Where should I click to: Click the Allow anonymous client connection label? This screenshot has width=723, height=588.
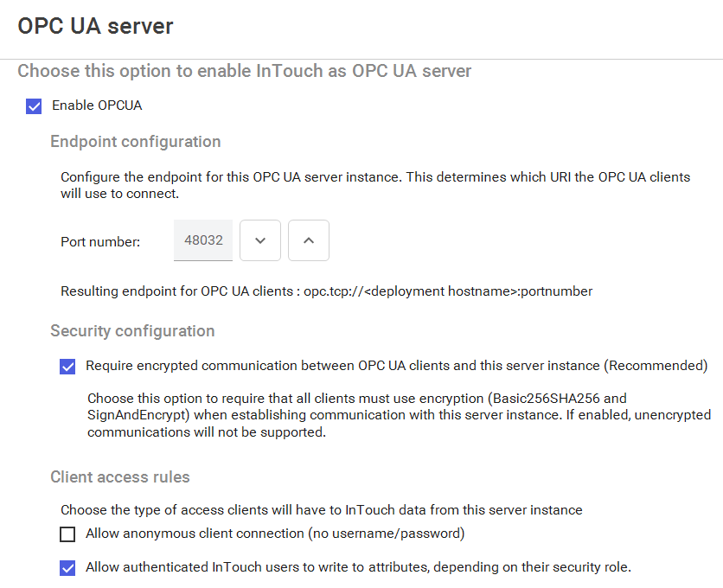coord(275,534)
